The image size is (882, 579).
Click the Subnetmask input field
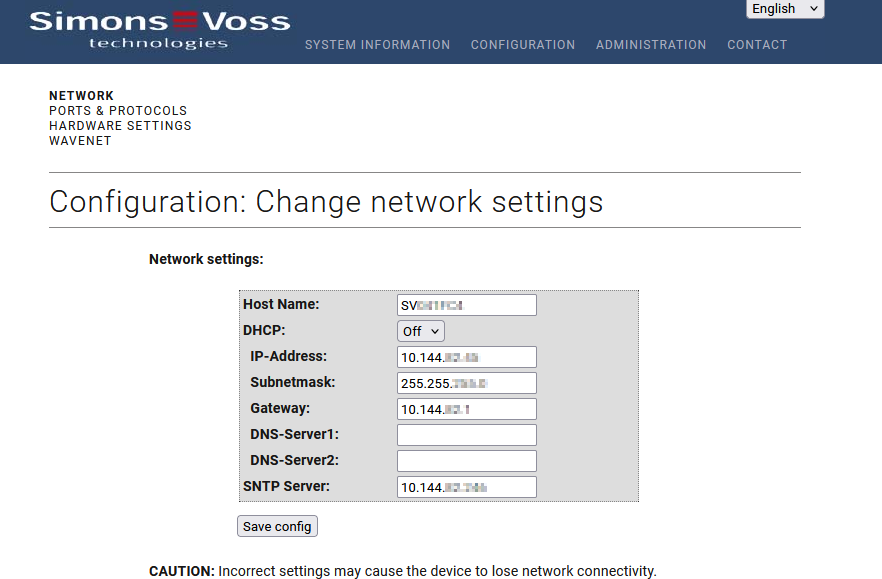tap(466, 383)
